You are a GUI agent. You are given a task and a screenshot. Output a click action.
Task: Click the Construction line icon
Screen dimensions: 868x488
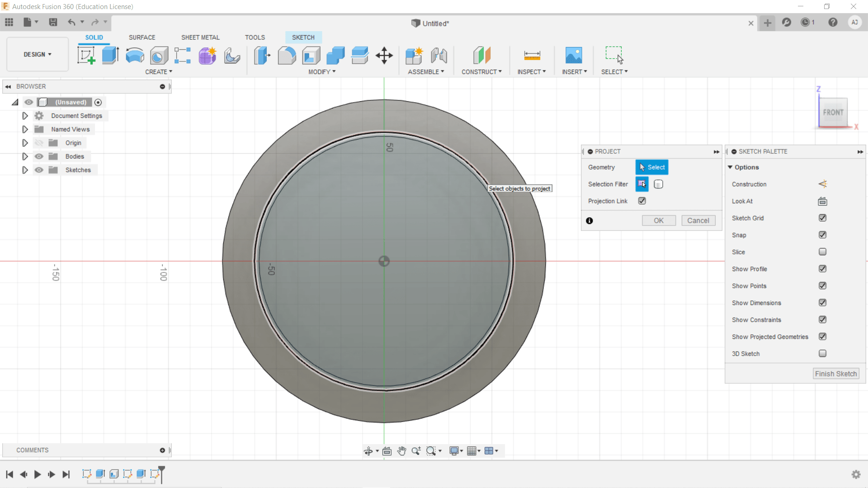click(822, 184)
